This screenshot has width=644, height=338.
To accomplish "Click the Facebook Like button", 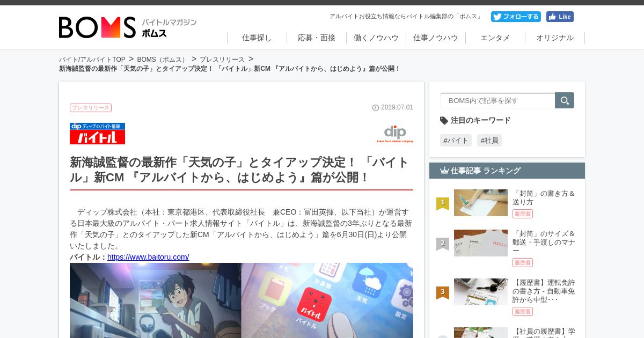I will 560,17.
